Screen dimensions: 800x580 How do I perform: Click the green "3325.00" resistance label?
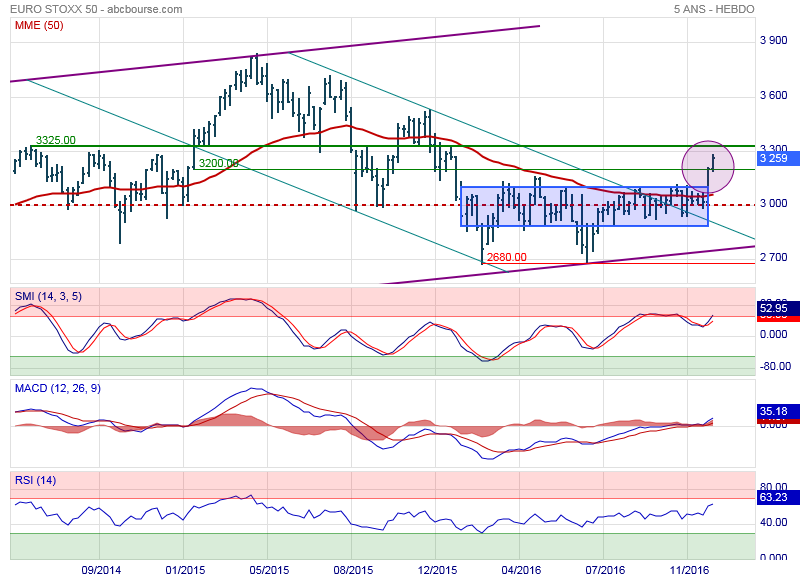tap(56, 140)
